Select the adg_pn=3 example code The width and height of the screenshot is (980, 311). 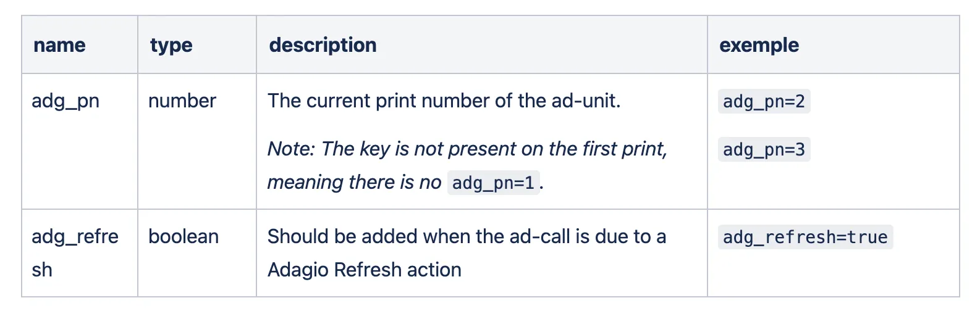pyautogui.click(x=764, y=150)
